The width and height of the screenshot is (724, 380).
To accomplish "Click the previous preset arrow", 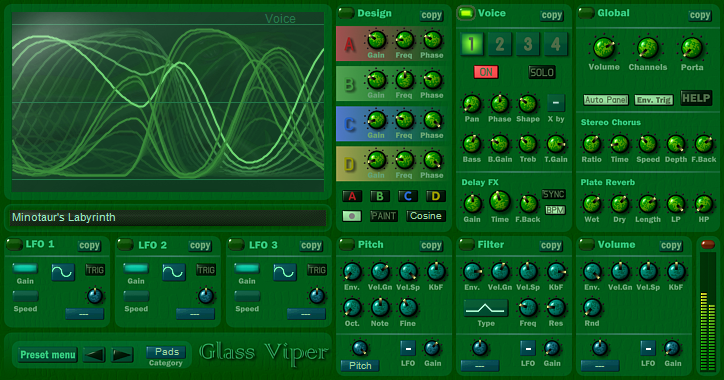I will [94, 355].
